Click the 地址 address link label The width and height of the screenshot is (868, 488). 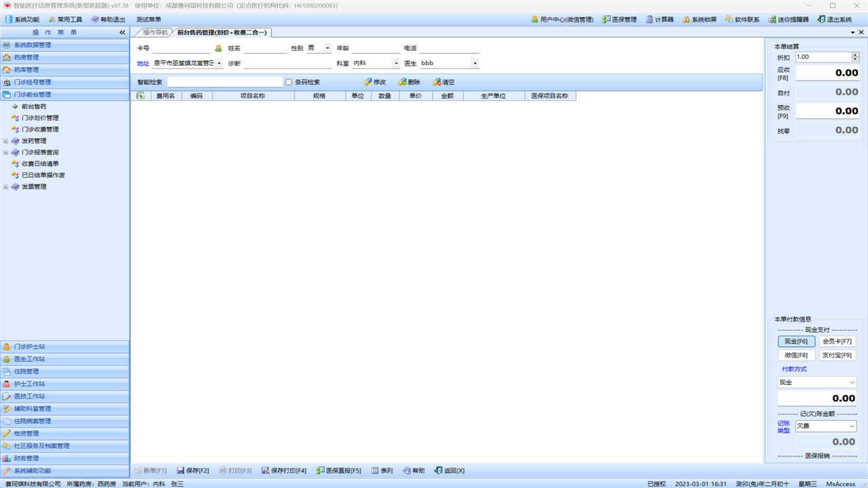point(142,64)
